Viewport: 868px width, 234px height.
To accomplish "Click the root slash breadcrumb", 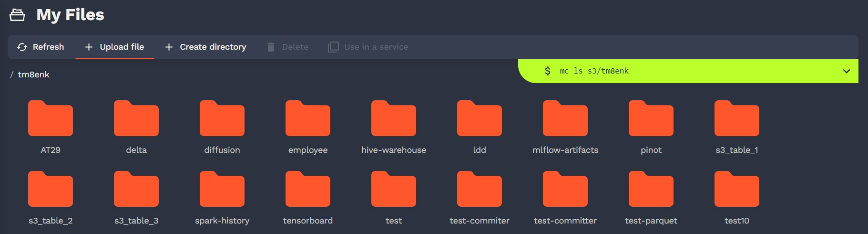I will click(12, 74).
